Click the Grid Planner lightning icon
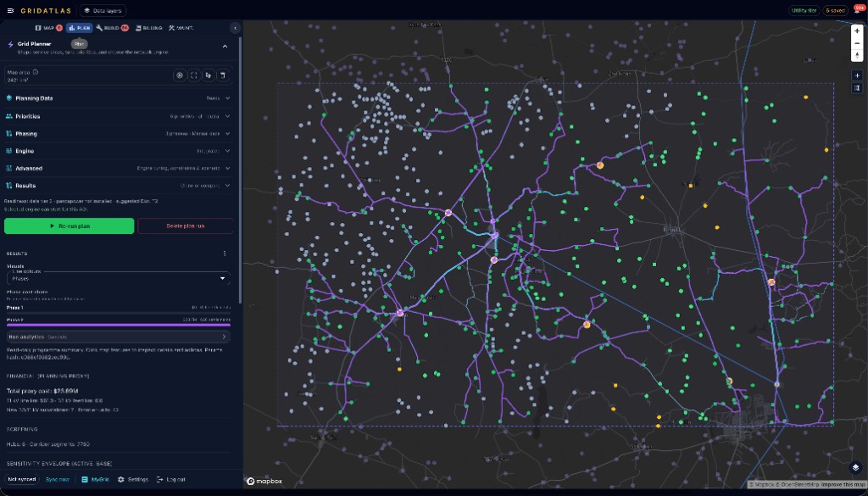 tap(10, 44)
